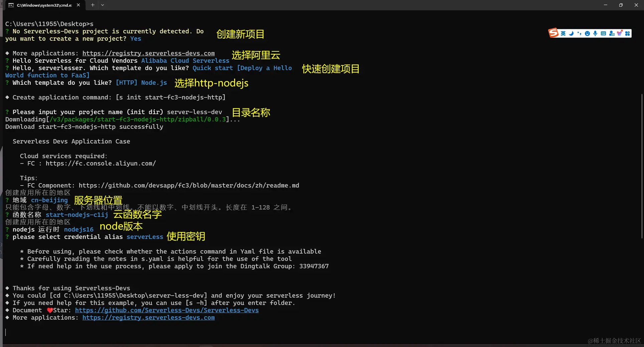Toggle the punctuation mode icon

click(579, 33)
